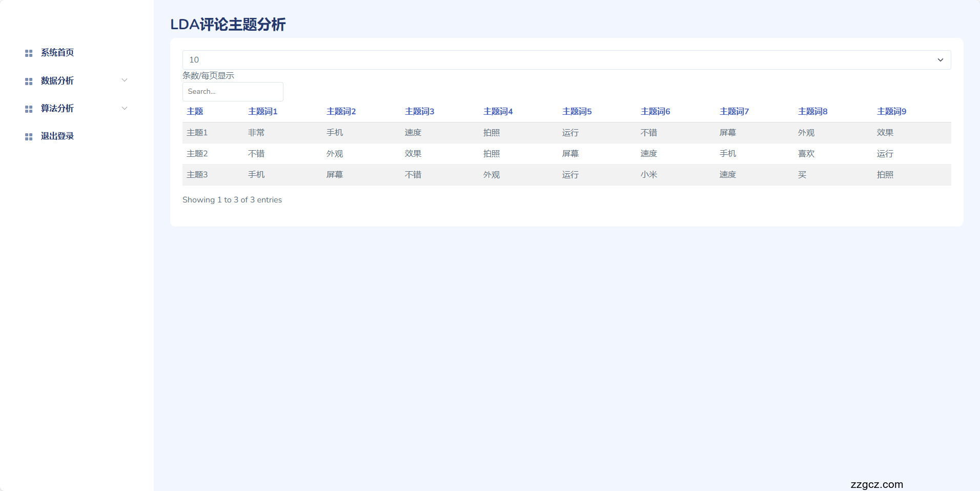Screen dimensions: 980x491
Task: Click the Showing 1 to 3 entries text
Action: (x=232, y=200)
